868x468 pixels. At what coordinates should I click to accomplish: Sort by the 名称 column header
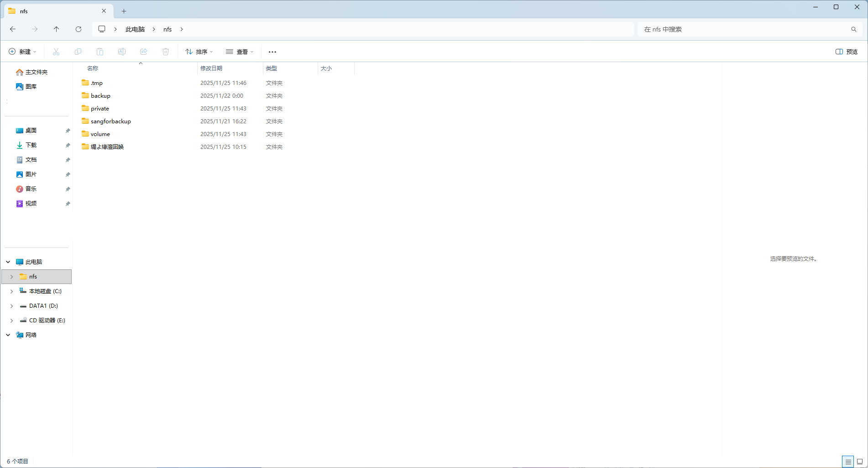pyautogui.click(x=93, y=68)
